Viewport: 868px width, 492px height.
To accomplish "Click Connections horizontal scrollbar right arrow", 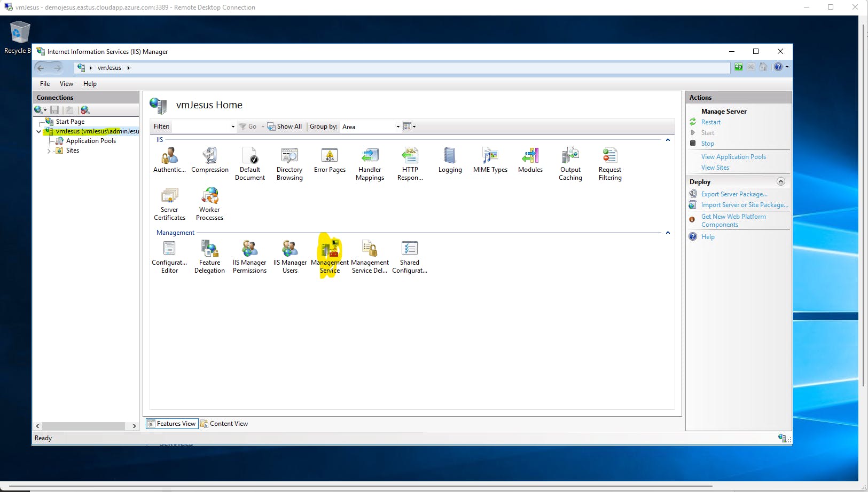I will 134,426.
